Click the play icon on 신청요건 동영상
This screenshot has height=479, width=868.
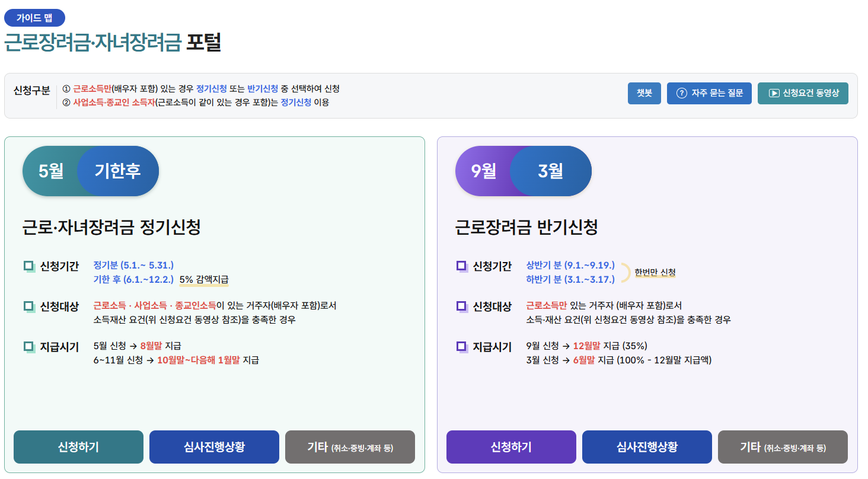point(773,93)
